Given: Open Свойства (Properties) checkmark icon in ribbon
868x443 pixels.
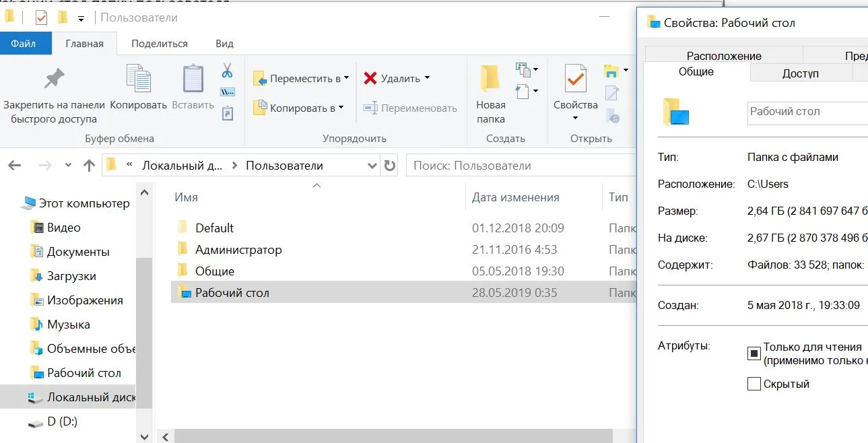Looking at the screenshot, I should pyautogui.click(x=575, y=79).
